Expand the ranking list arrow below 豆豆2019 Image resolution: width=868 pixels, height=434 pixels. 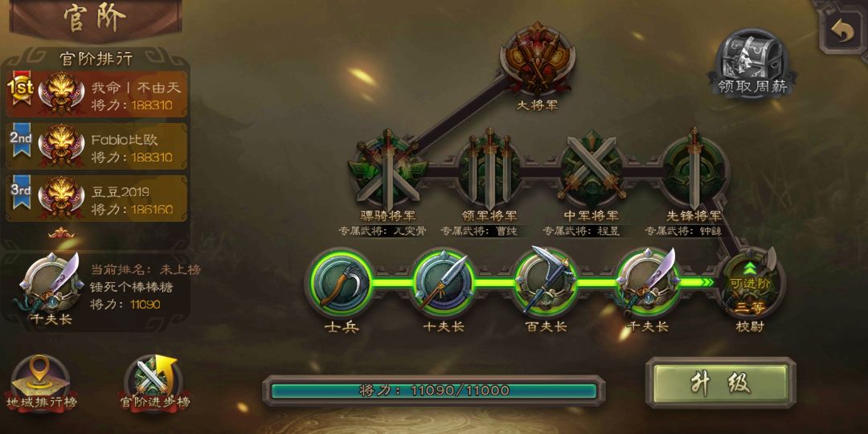click(x=61, y=233)
